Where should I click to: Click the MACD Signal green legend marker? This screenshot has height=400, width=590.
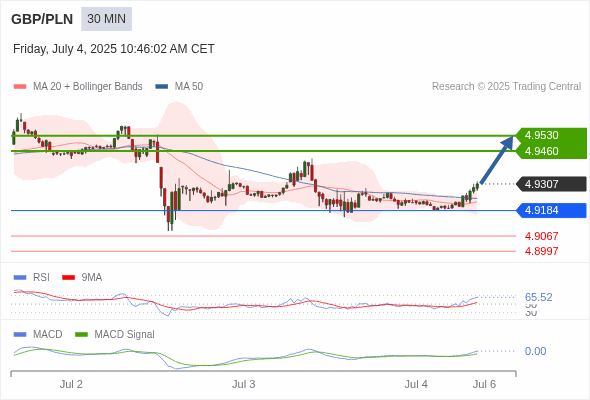point(81,335)
